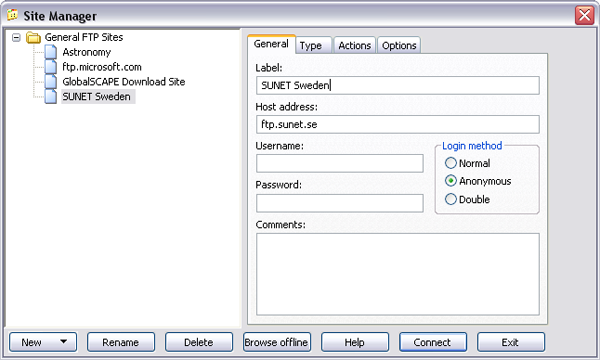The height and width of the screenshot is (360, 600).
Task: Select GlobalSCAPE Download Site in the tree
Action: (124, 81)
